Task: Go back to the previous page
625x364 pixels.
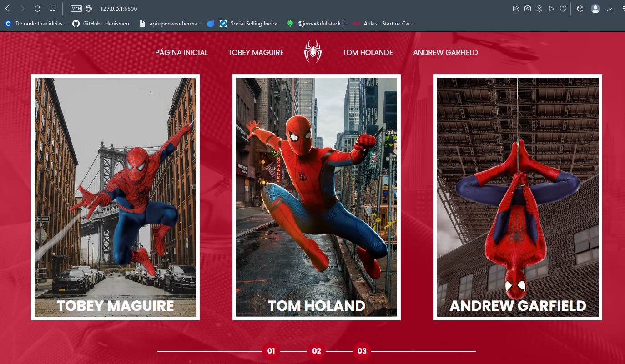Action: pyautogui.click(x=7, y=9)
